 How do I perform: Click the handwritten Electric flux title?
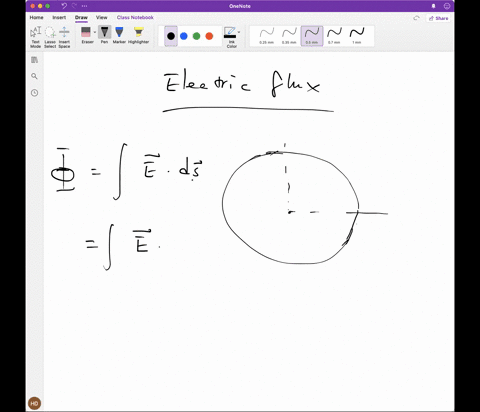(242, 84)
